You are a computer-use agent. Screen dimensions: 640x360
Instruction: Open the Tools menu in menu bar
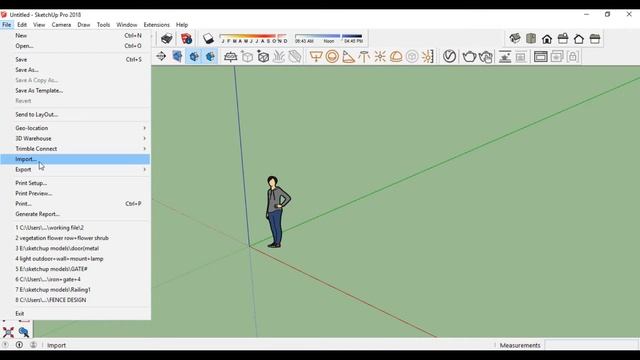pyautogui.click(x=103, y=25)
